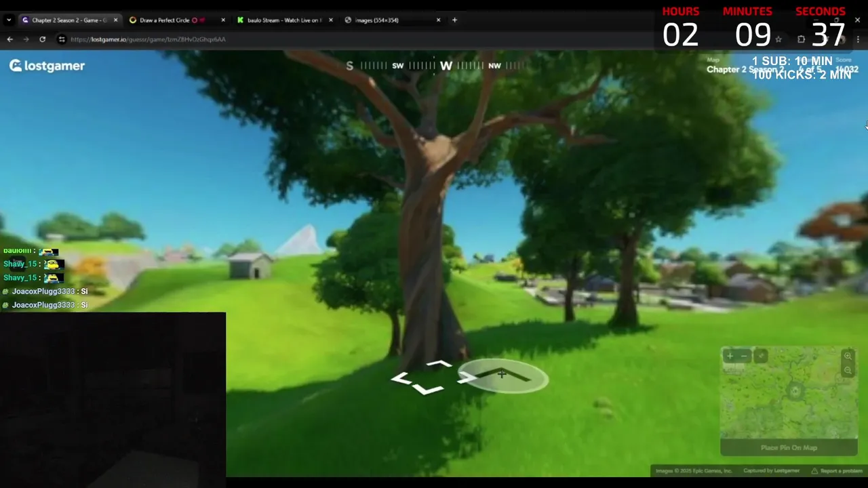
Task: Switch to the Chapter 2 Season 2 tab
Action: tap(69, 20)
